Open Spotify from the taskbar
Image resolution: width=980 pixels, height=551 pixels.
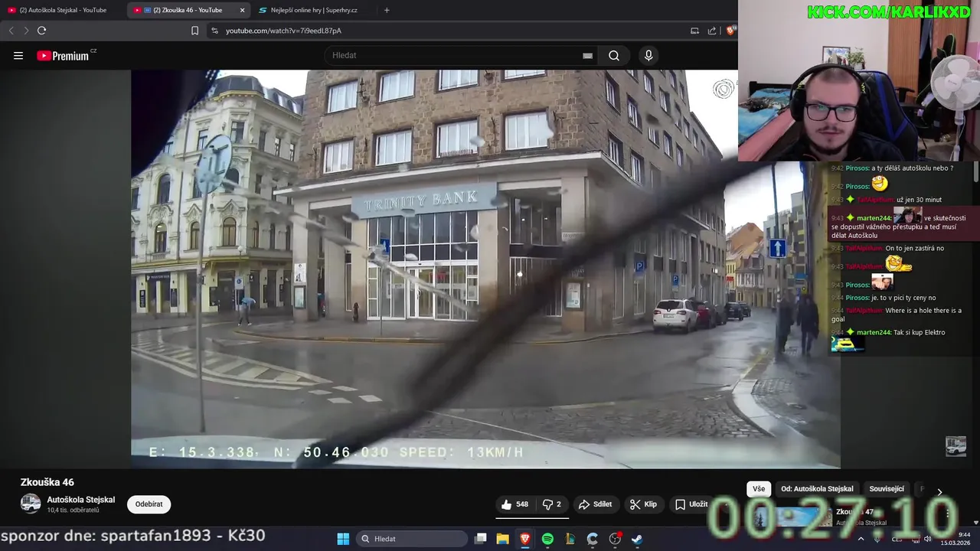[x=547, y=539]
